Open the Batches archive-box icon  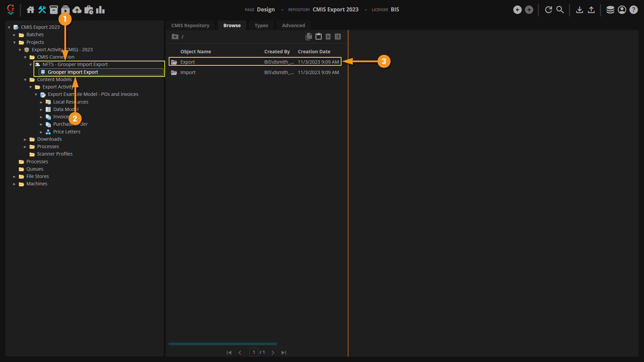[x=54, y=10]
